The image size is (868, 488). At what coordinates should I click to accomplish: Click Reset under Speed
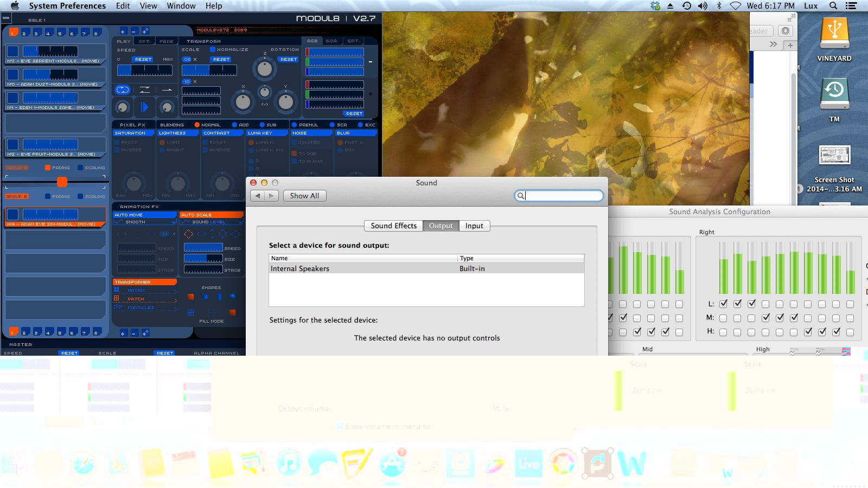click(143, 59)
